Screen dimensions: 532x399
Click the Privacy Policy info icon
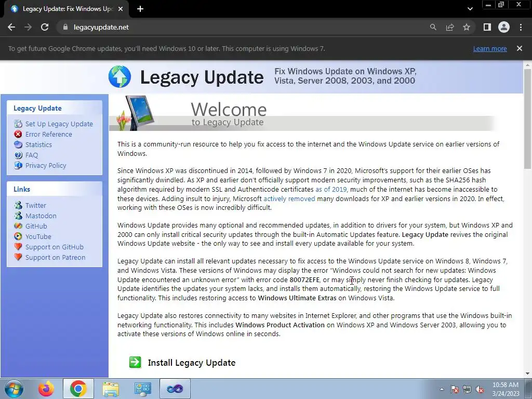(x=18, y=165)
